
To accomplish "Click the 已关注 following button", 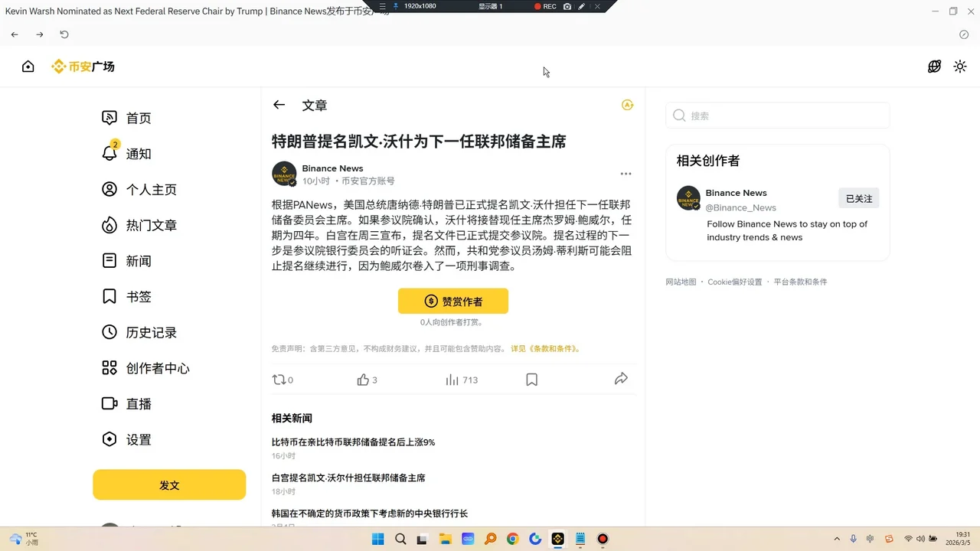I will [858, 198].
